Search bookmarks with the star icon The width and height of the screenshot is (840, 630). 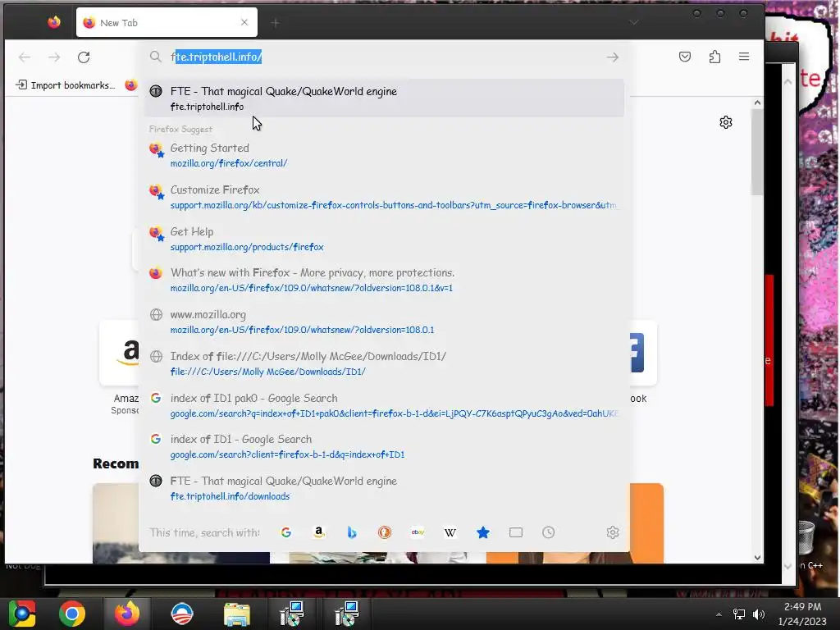point(482,532)
